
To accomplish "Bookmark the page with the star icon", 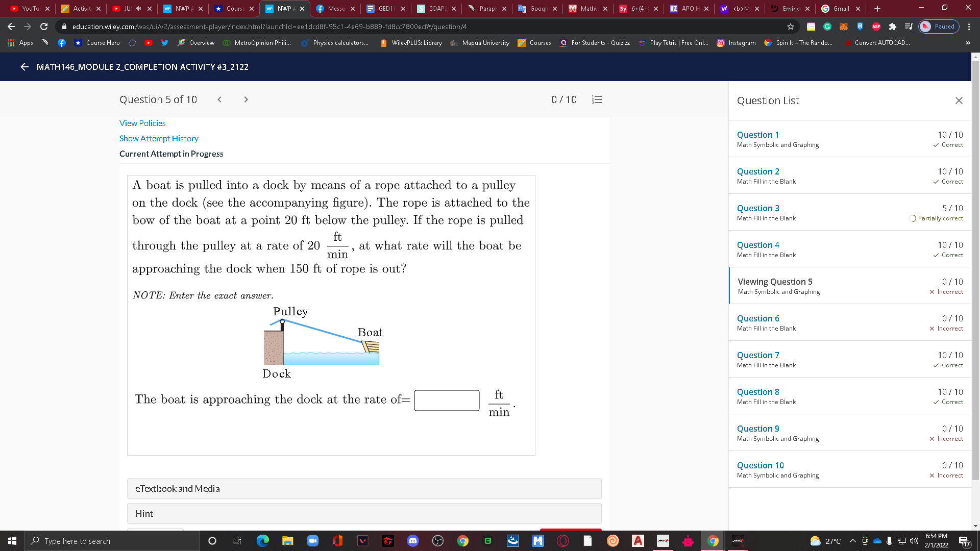I will pyautogui.click(x=790, y=26).
